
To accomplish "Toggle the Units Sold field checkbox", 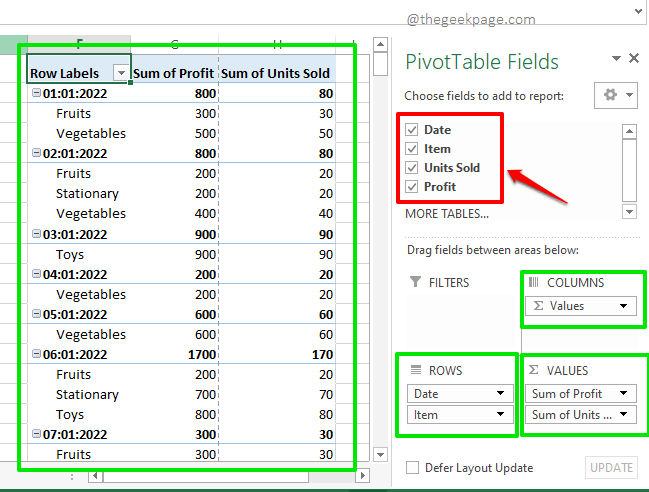I will pyautogui.click(x=412, y=168).
